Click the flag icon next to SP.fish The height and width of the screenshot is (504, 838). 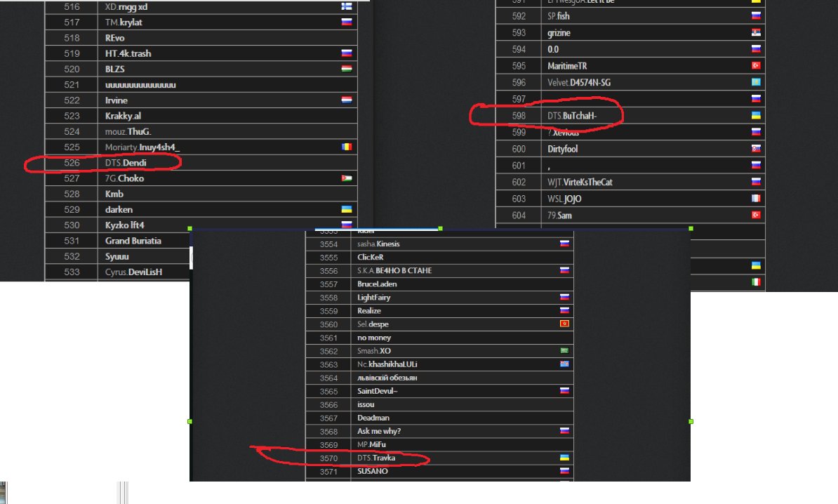pyautogui.click(x=756, y=16)
